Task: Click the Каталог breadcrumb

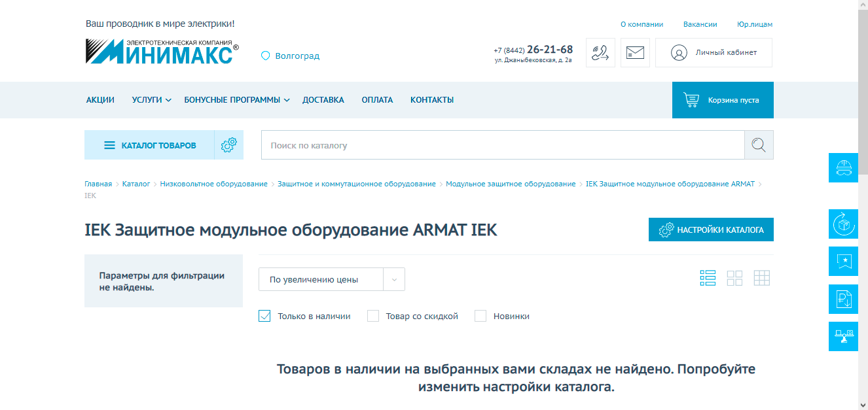Action: [x=136, y=184]
